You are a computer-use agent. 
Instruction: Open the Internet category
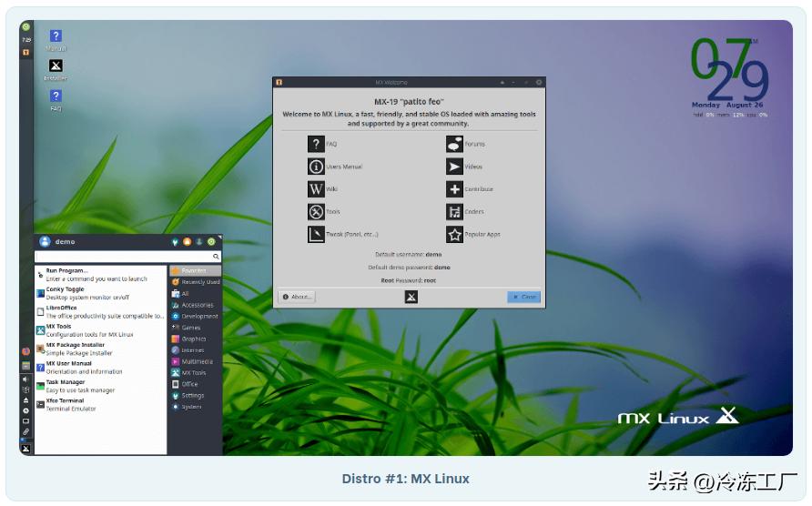click(195, 350)
